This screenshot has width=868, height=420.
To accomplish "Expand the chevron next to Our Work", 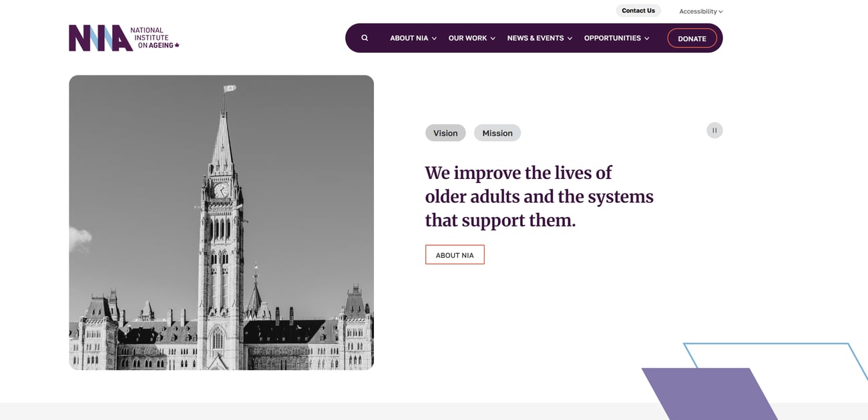I will 493,39.
